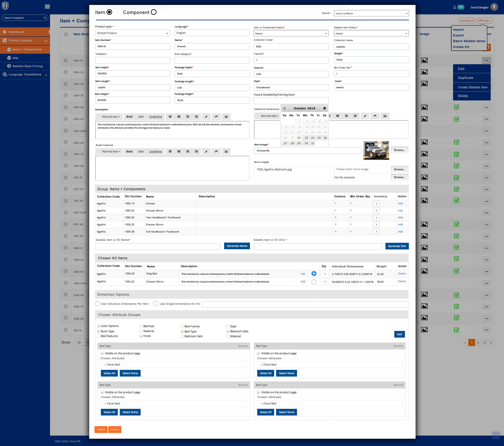Choose Export from the Tools menu
The height and width of the screenshot is (446, 504).
click(x=458, y=35)
